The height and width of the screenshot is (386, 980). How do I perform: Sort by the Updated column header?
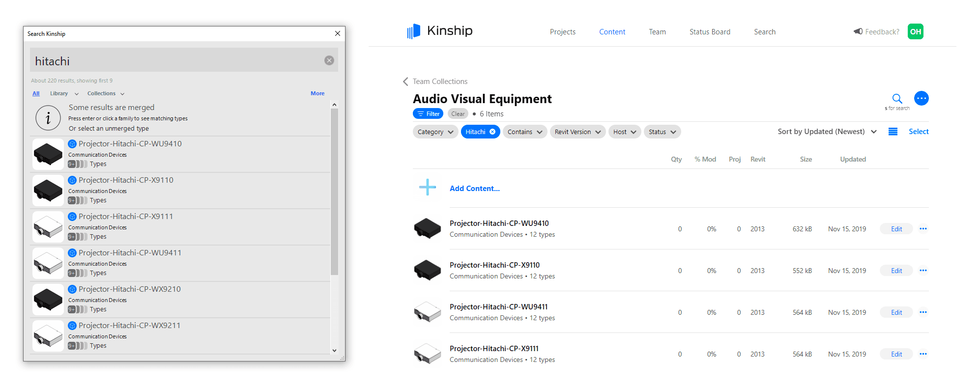click(x=853, y=159)
